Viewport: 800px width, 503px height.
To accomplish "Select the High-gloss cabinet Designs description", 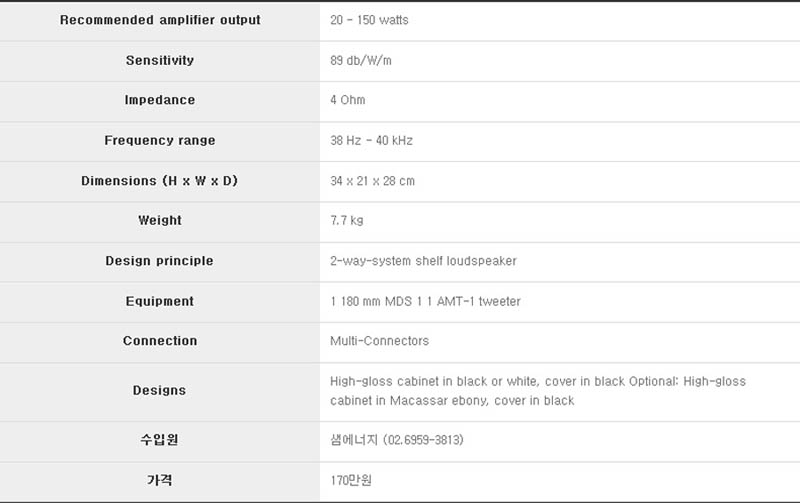I will click(x=538, y=391).
